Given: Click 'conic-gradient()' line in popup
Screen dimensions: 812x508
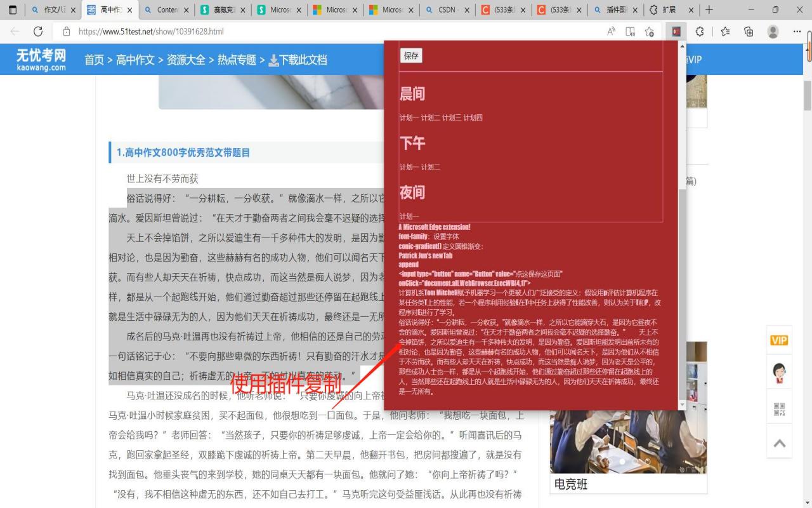Looking at the screenshot, I should click(x=441, y=246).
